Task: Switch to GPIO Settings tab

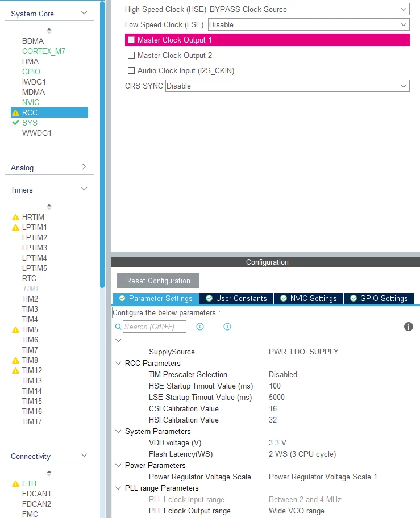Action: click(379, 299)
